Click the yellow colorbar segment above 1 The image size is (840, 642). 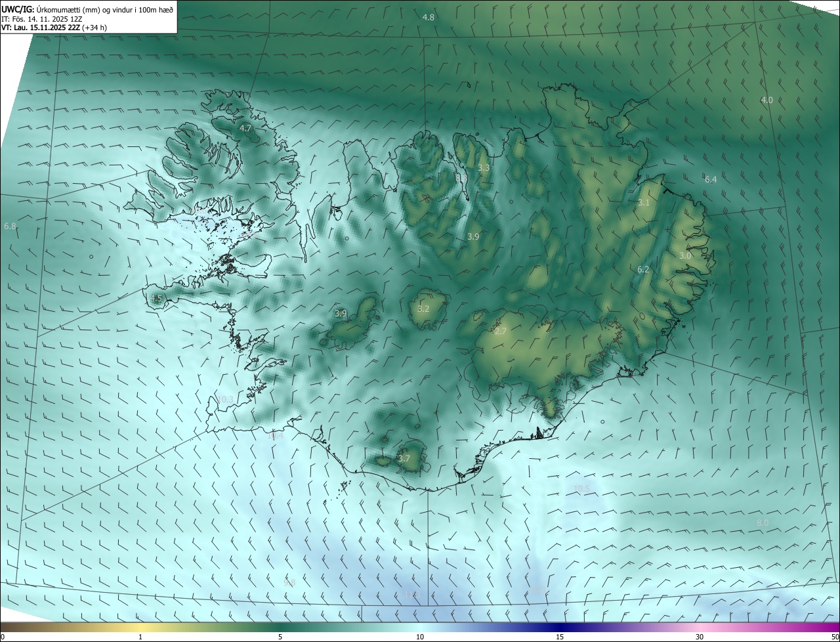[x=140, y=627]
